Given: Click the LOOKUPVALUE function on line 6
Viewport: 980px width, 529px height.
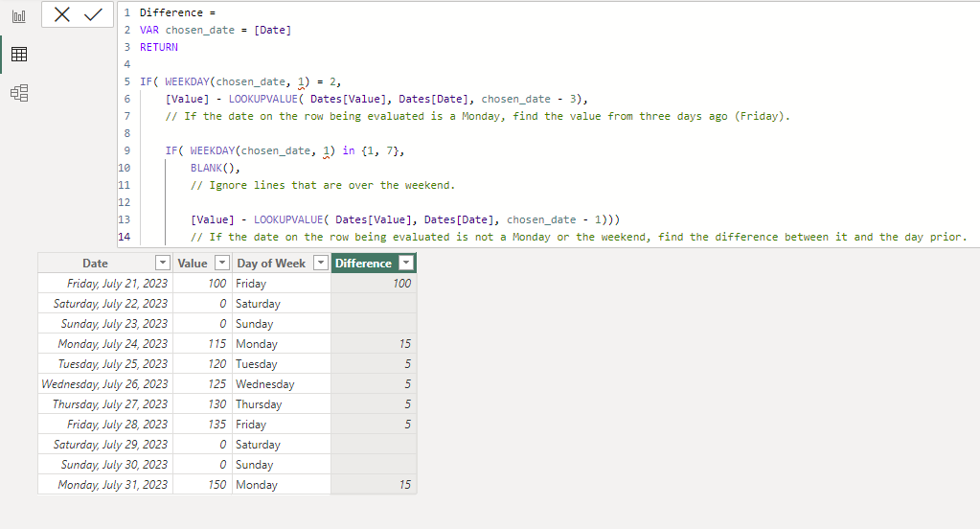Looking at the screenshot, I should pos(263,99).
